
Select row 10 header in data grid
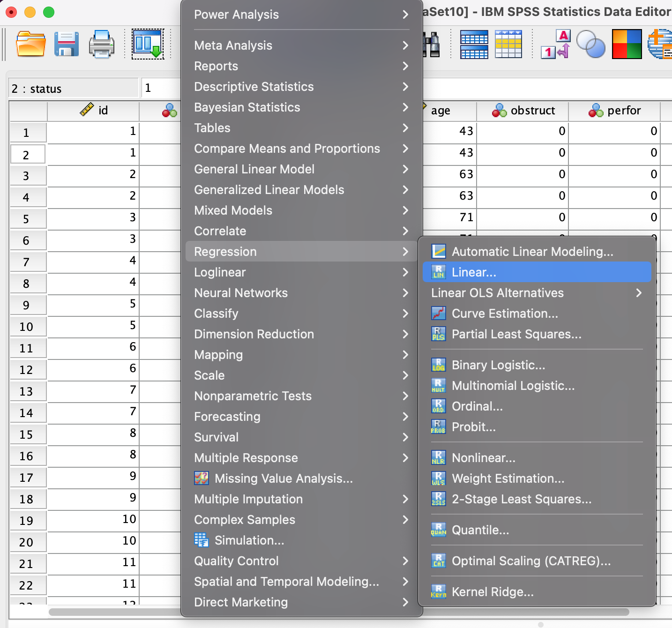click(27, 327)
